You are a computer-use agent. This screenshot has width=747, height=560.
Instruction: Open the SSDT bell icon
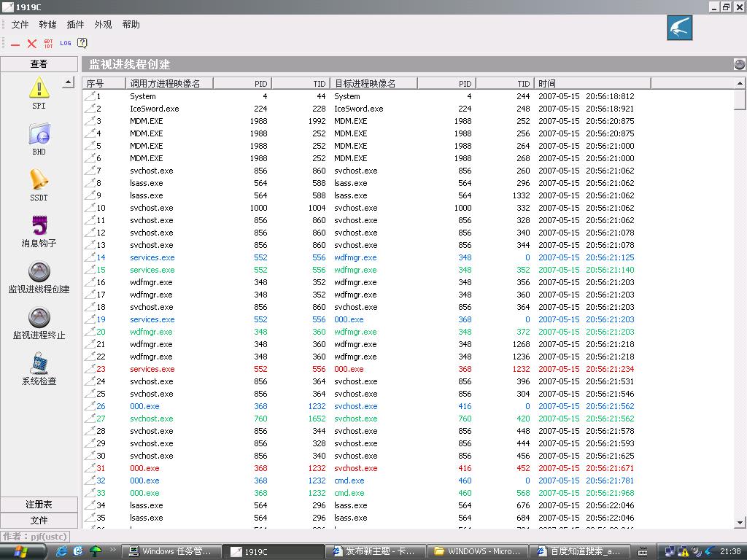(39, 181)
